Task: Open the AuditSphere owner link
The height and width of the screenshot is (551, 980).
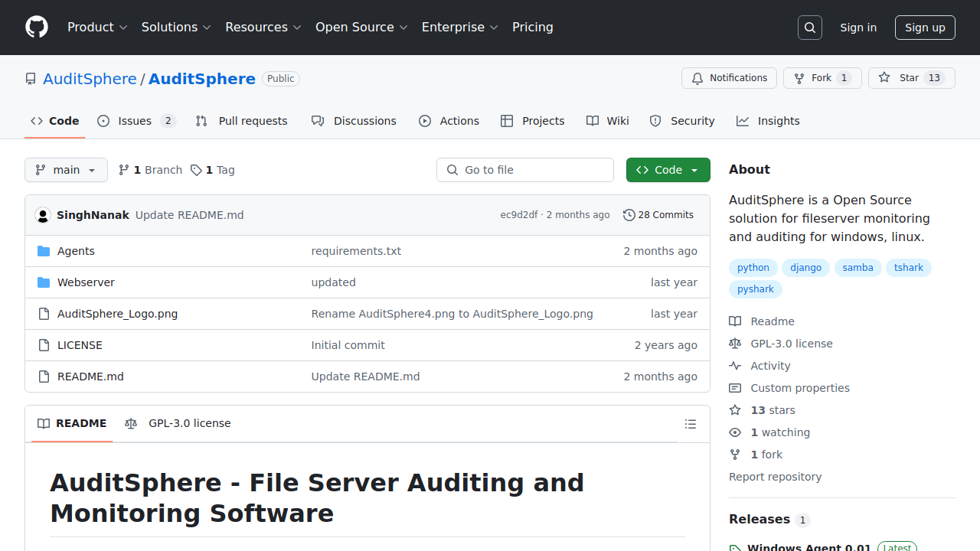Action: point(90,79)
